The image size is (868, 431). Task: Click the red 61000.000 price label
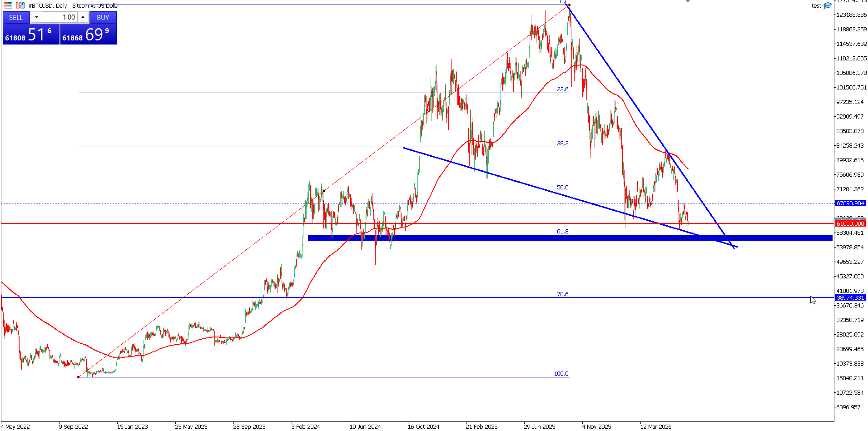(x=850, y=224)
